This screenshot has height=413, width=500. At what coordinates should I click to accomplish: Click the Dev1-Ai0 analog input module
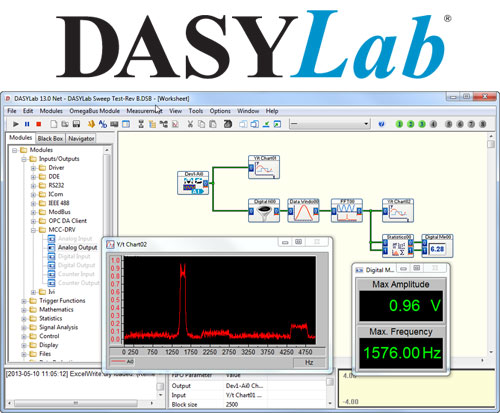(x=193, y=183)
